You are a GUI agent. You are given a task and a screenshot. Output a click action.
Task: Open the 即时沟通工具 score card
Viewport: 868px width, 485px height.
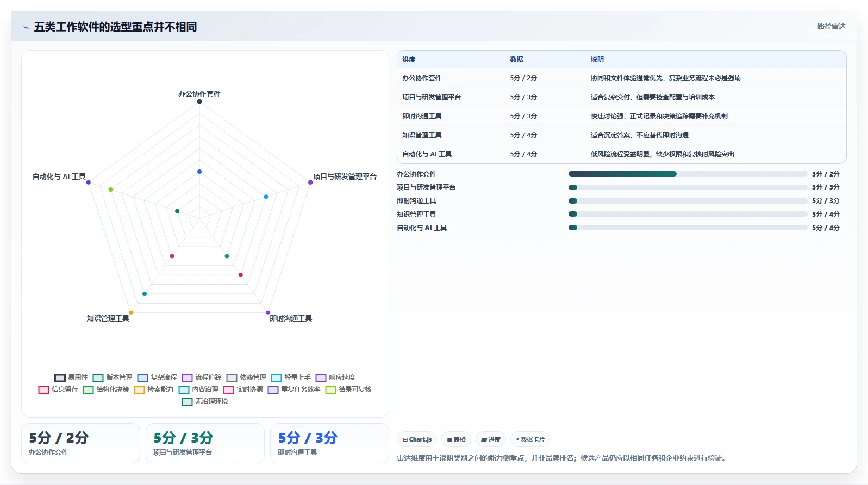coord(329,443)
